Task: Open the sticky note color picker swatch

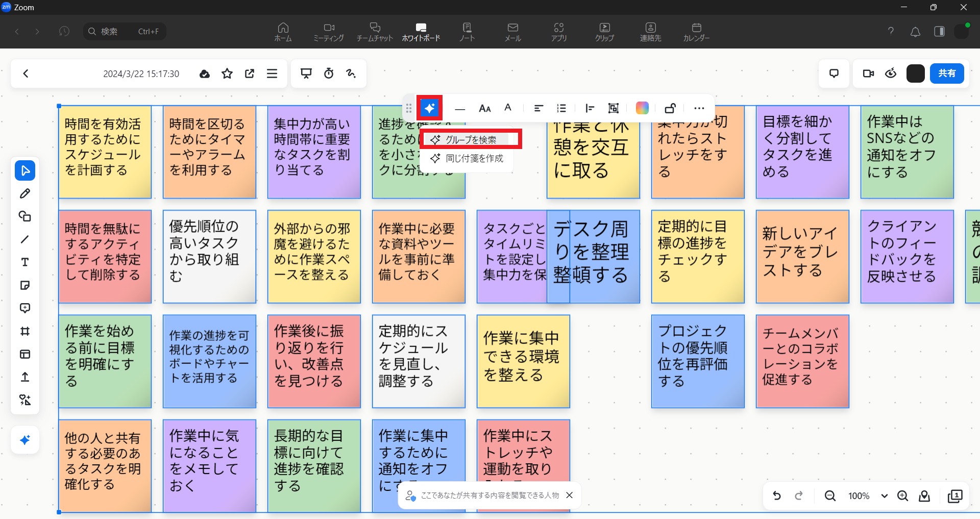Action: coord(642,108)
